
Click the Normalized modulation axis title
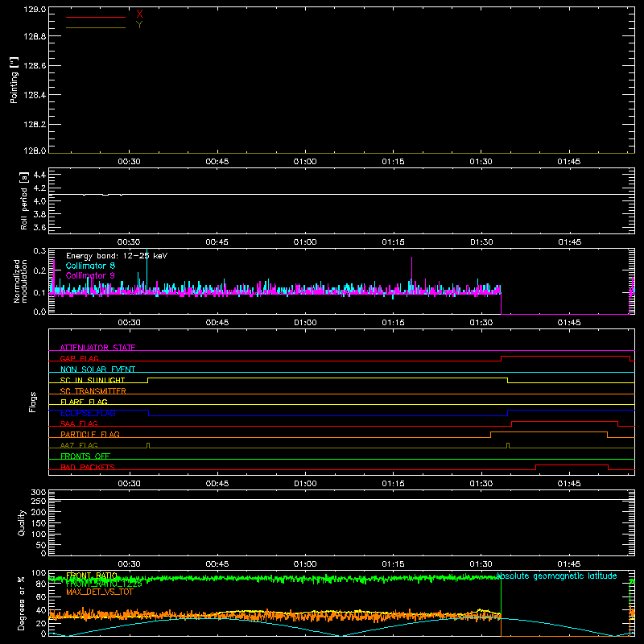coord(20,281)
